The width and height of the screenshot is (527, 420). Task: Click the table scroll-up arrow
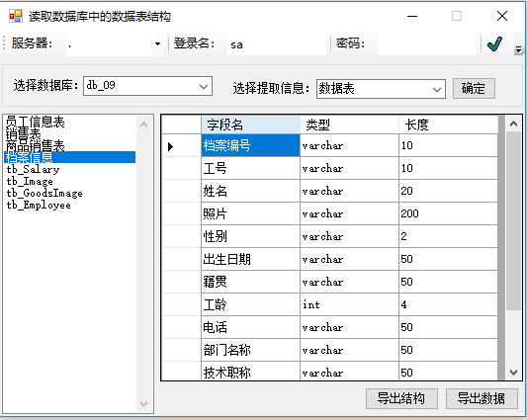[513, 124]
